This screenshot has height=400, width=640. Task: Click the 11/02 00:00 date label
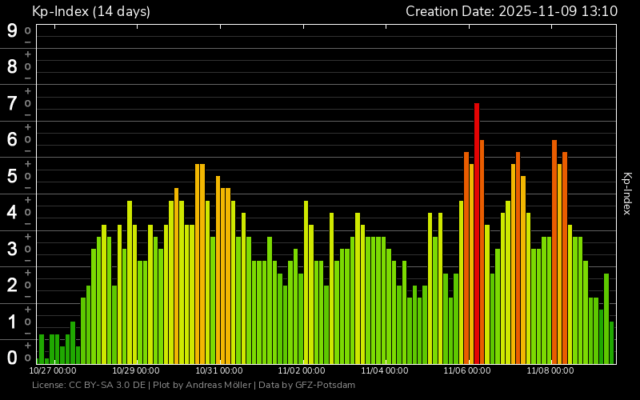pos(302,370)
